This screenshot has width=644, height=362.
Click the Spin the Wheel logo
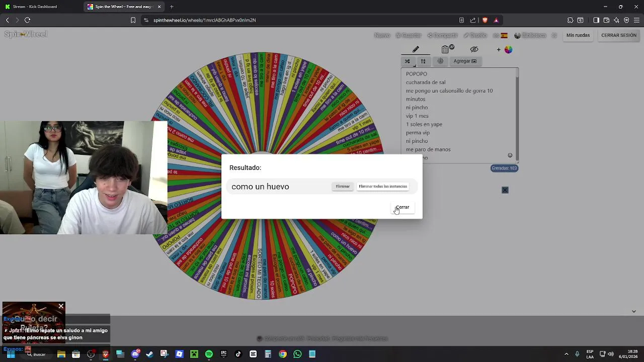click(26, 34)
